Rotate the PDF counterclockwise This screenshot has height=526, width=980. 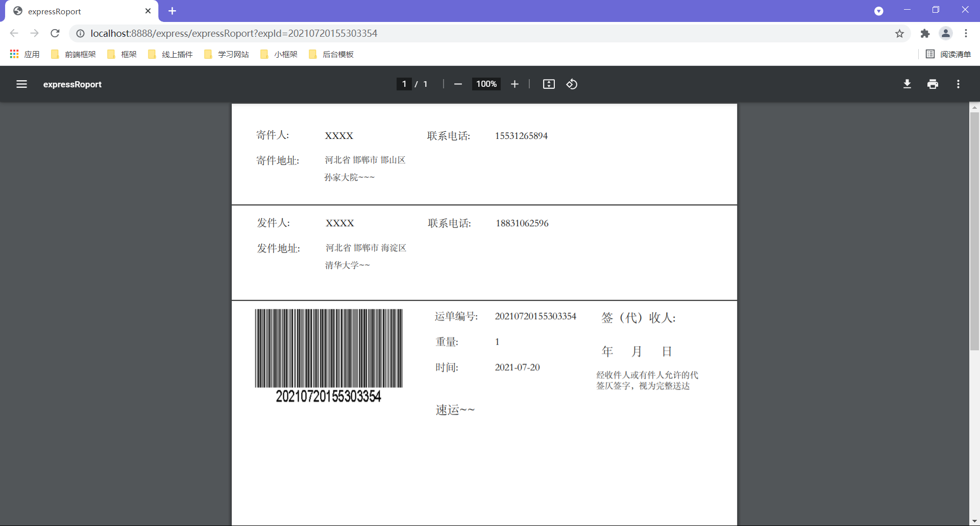click(571, 84)
